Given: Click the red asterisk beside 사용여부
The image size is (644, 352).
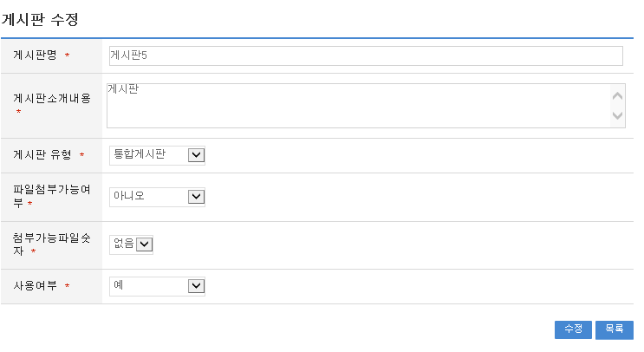Looking at the screenshot, I should pyautogui.click(x=67, y=287).
